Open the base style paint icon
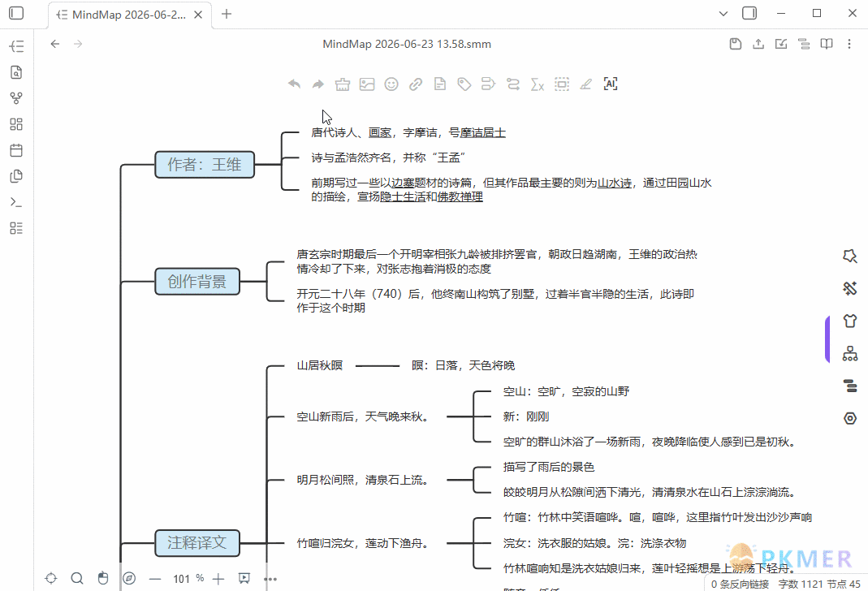Viewport: 868px width, 591px height. pos(850,288)
